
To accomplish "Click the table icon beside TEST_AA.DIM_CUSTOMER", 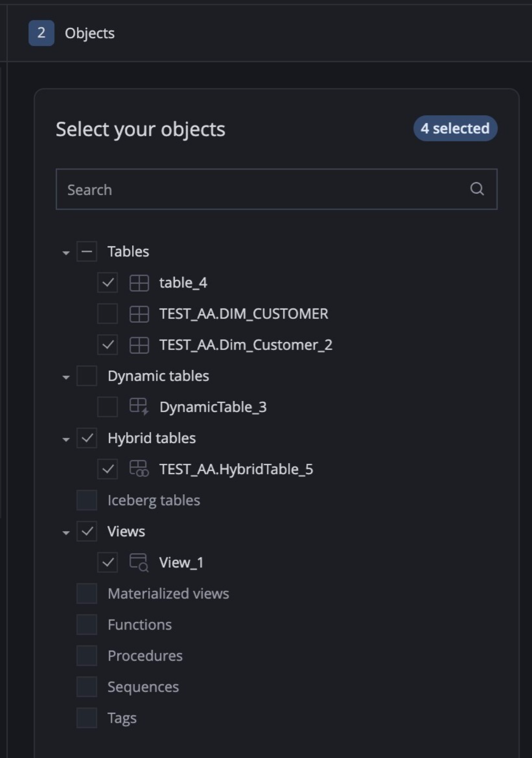I will (139, 314).
